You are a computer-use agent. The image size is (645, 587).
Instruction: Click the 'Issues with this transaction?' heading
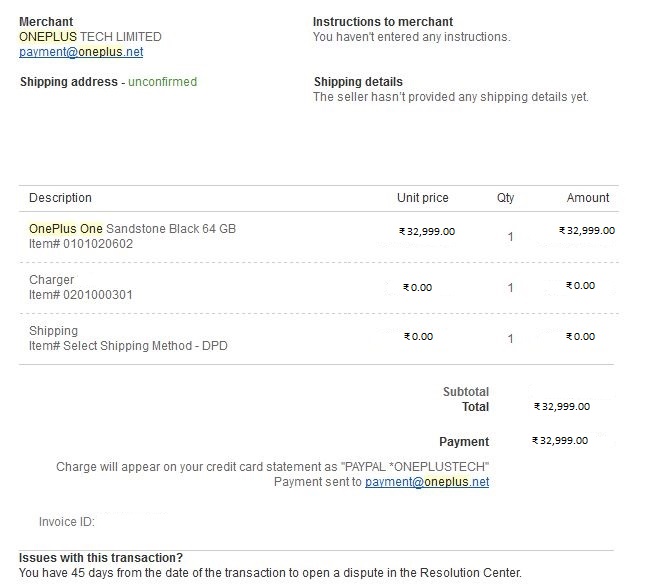(101, 558)
